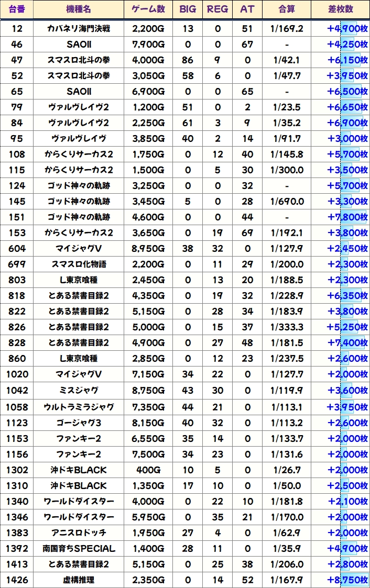Viewport: 370px width, 588px height.
Task: Click machine name スマスロ化物語
Action: click(x=79, y=264)
